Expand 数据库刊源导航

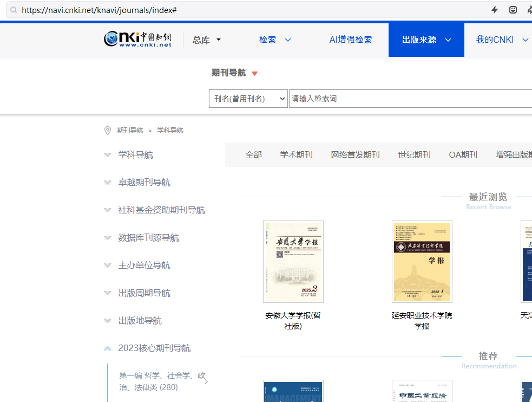click(148, 238)
